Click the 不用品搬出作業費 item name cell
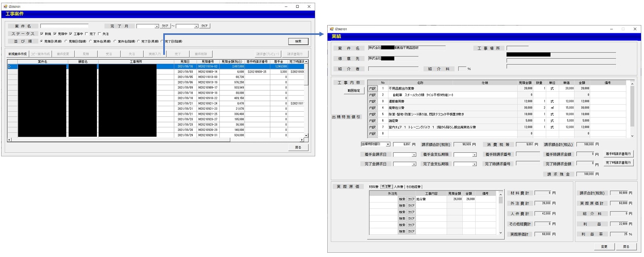 click(420, 89)
